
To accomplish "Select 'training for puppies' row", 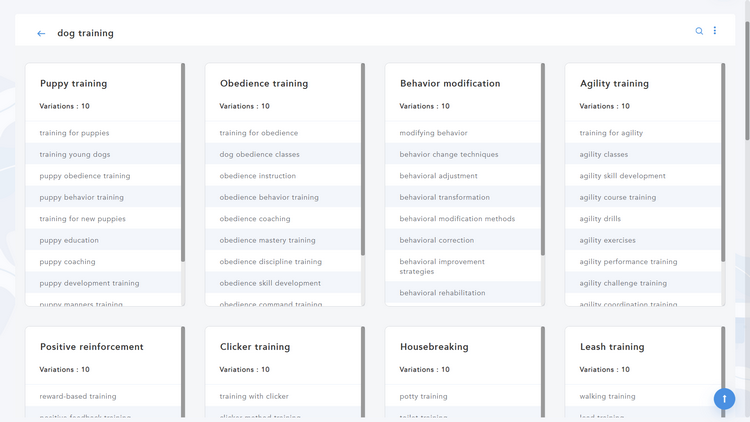I will point(103,133).
